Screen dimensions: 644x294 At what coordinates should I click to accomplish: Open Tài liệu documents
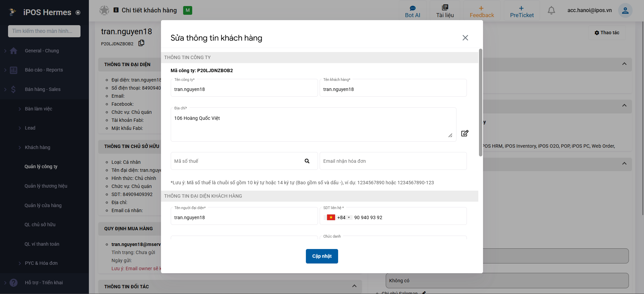[x=445, y=11]
